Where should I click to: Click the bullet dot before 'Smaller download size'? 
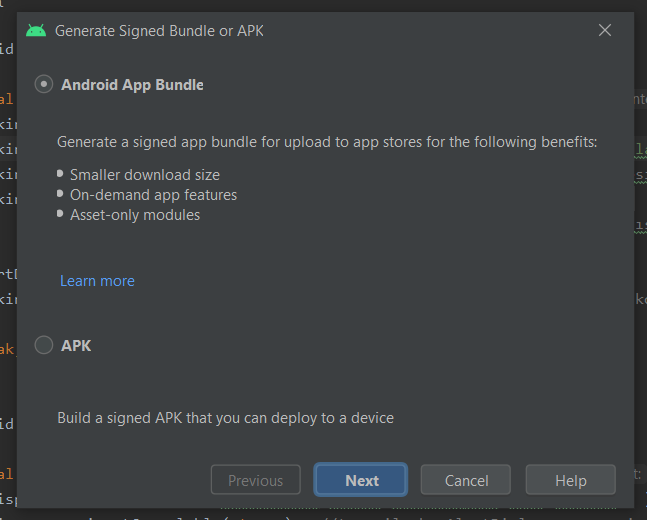tap(61, 174)
